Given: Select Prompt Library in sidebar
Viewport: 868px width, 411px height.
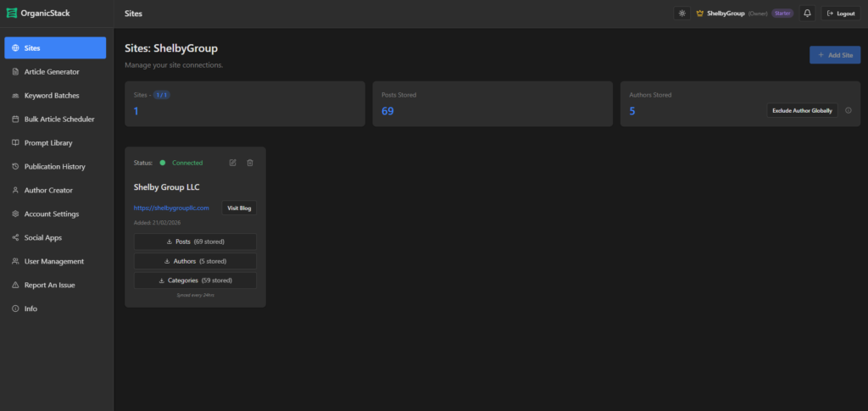Looking at the screenshot, I should [x=48, y=143].
